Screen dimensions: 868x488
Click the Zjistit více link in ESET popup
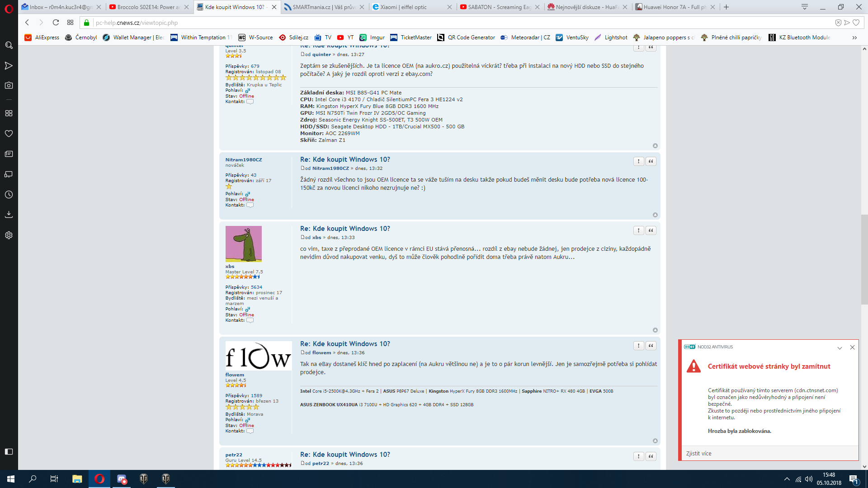click(698, 453)
